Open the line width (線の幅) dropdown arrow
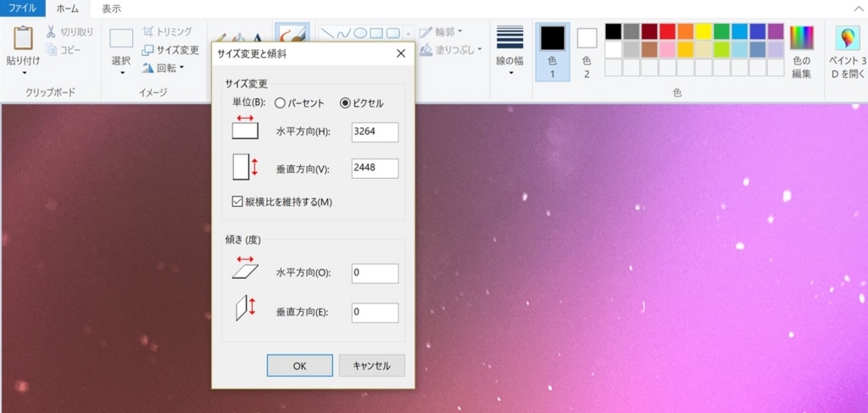 (x=510, y=73)
